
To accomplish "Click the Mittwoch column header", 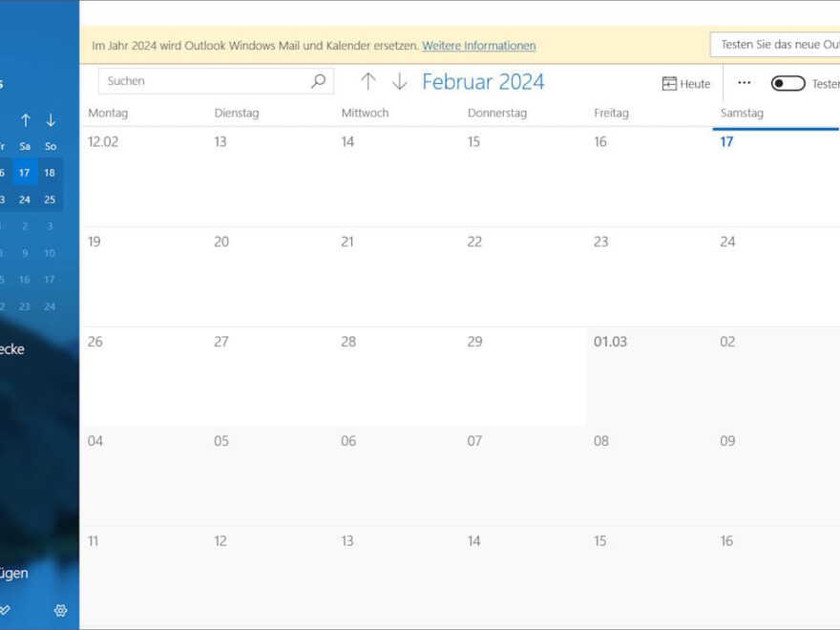I will pyautogui.click(x=365, y=113).
